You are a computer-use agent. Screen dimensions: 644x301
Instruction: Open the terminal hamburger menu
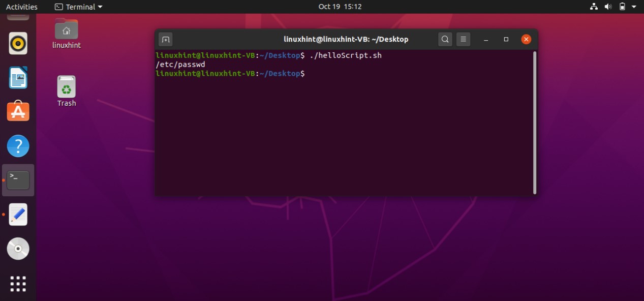(x=462, y=39)
